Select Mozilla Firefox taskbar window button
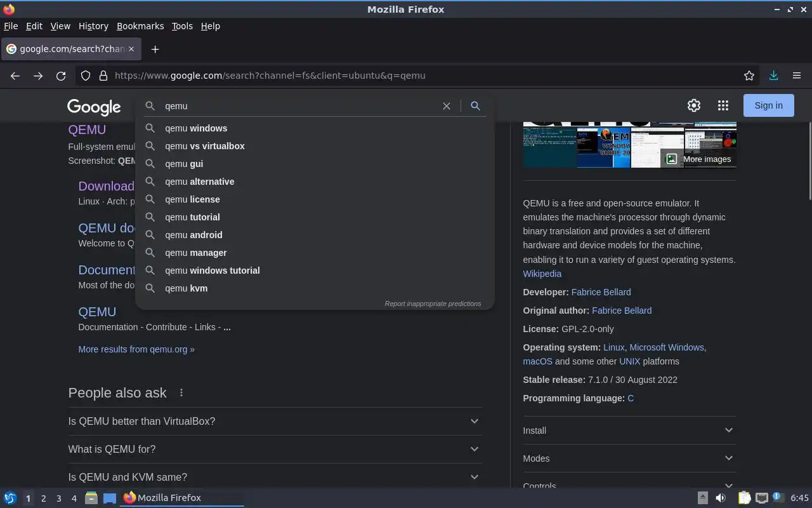Image resolution: width=812 pixels, height=508 pixels. point(183,498)
